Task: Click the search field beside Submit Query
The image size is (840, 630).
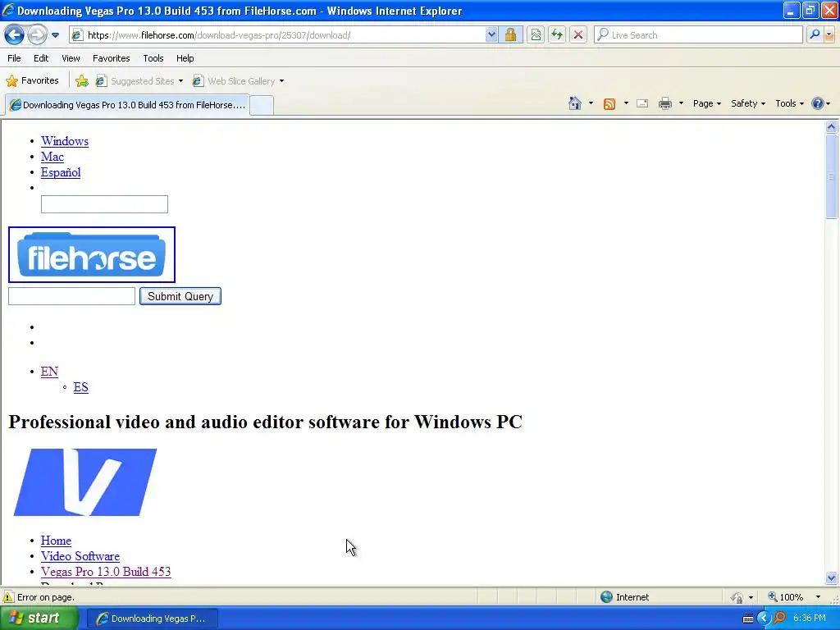Action: coord(72,296)
